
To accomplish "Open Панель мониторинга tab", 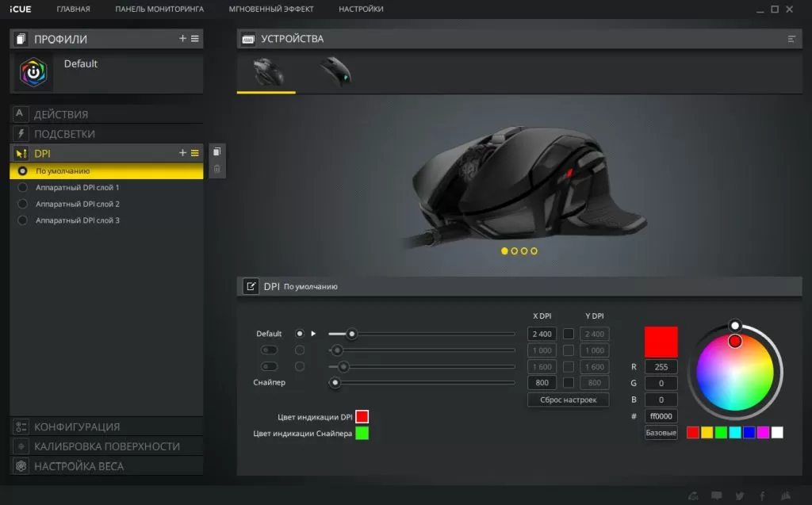I will point(159,9).
